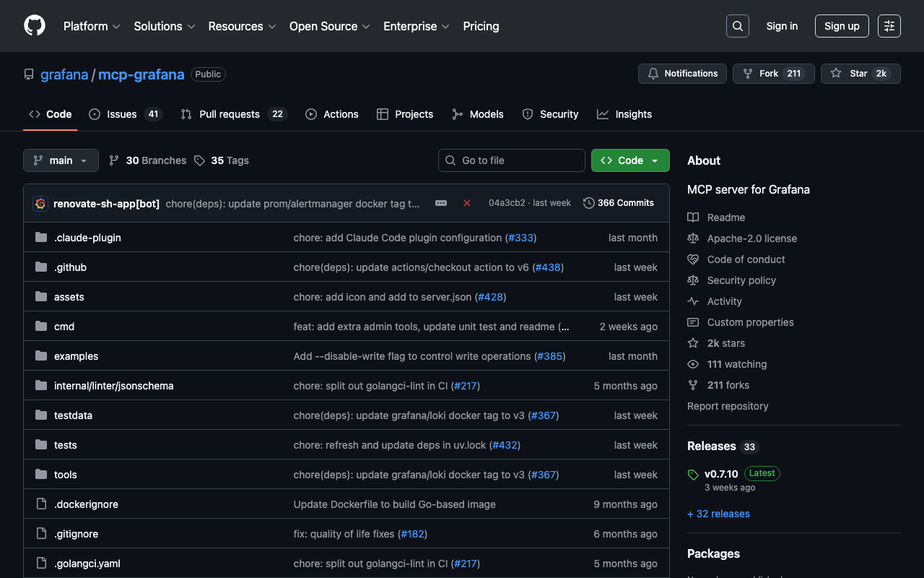Open search with the magnifier icon
Screen dimensions: 924x578
[737, 26]
